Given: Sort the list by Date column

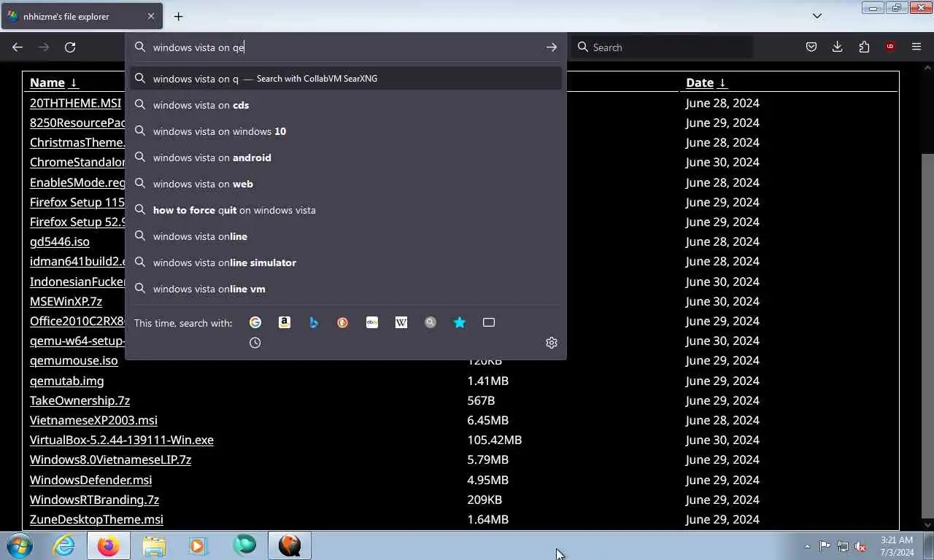Looking at the screenshot, I should pos(706,82).
